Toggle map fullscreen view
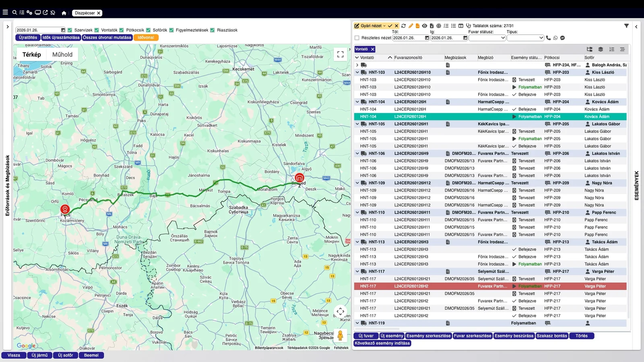644x362 pixels. [340, 54]
